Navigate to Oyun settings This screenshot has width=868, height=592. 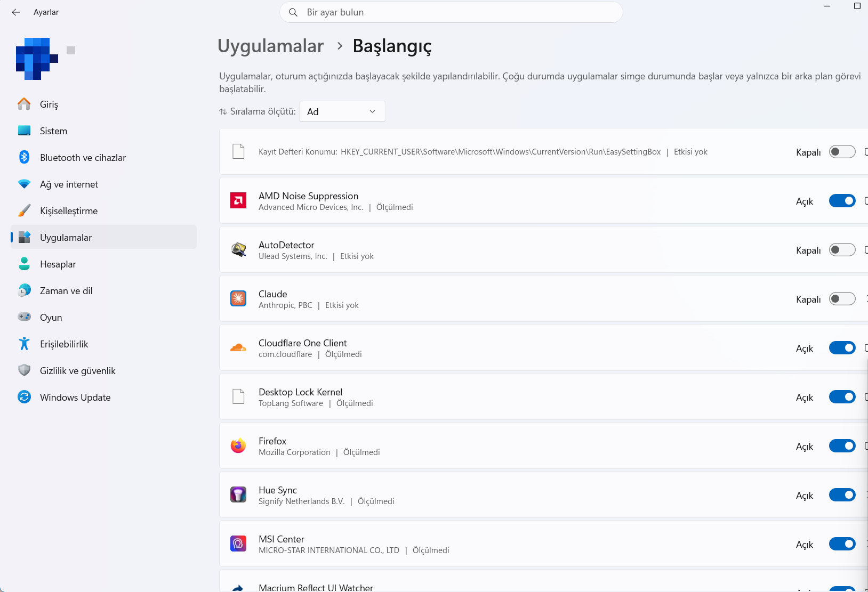click(103, 317)
